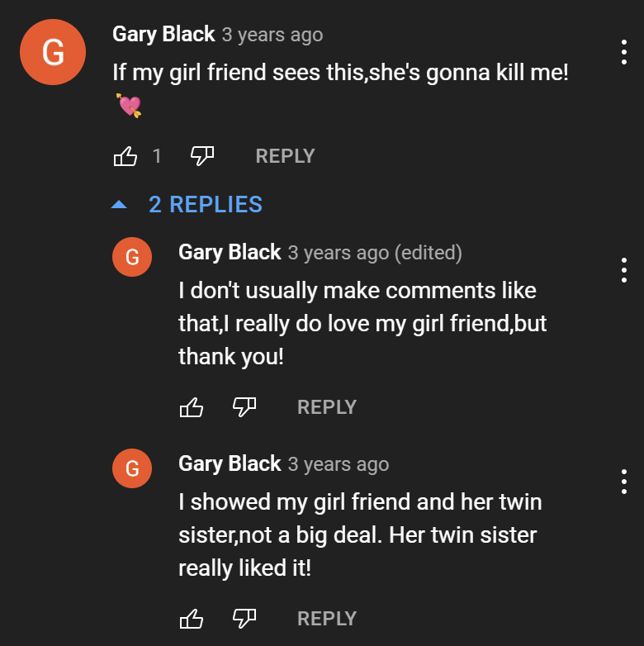Like the edited 'thank you!' reply

[192, 407]
